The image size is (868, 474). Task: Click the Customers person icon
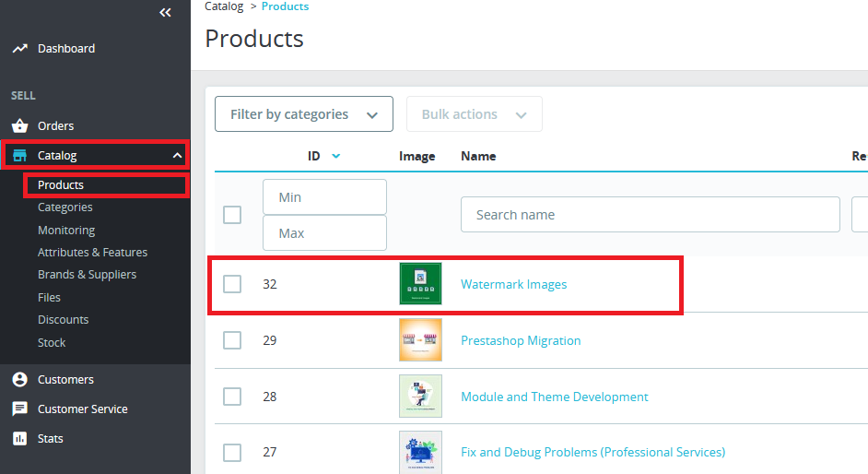[19, 380]
